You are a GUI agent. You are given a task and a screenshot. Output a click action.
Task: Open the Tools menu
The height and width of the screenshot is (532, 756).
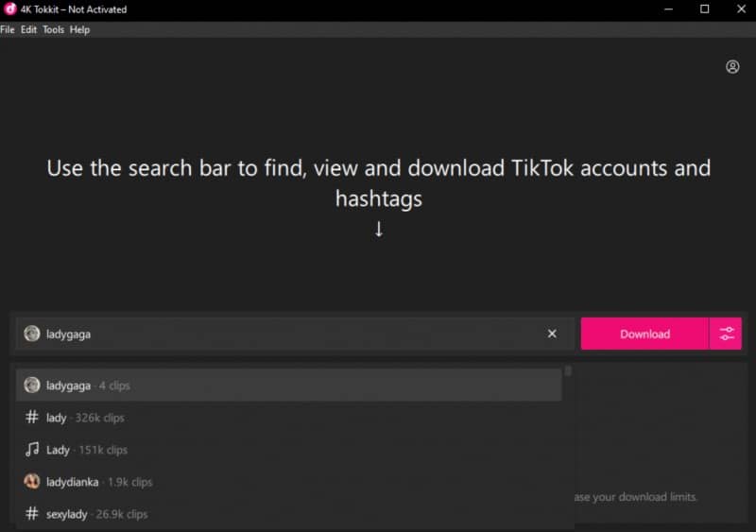pos(53,30)
